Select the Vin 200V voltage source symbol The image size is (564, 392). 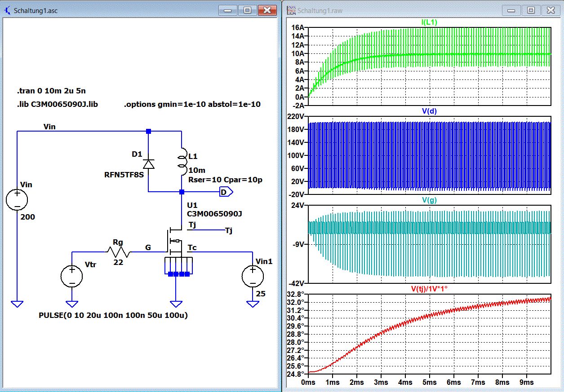[17, 199]
